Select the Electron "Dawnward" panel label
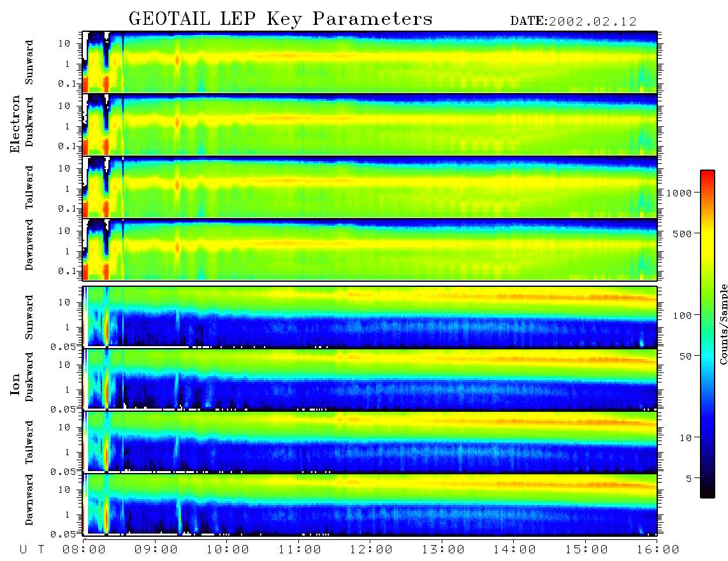Image resolution: width=728 pixels, height=561 pixels. coord(29,245)
